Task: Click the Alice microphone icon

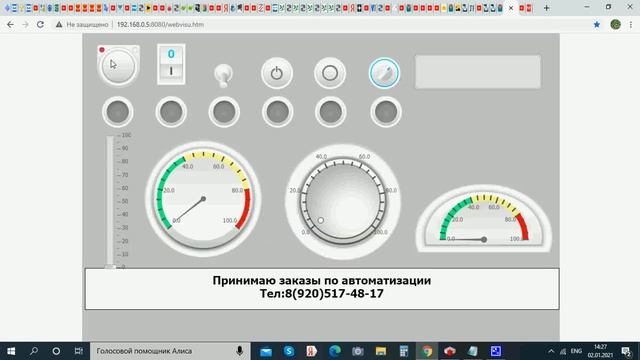Action: [x=240, y=351]
